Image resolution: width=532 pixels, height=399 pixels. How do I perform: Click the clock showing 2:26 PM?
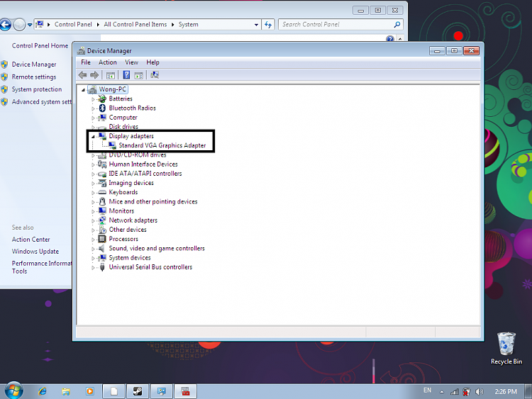pyautogui.click(x=506, y=392)
